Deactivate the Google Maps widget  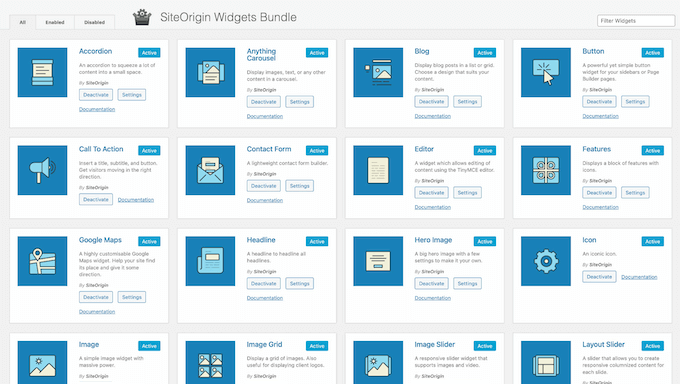coord(96,297)
